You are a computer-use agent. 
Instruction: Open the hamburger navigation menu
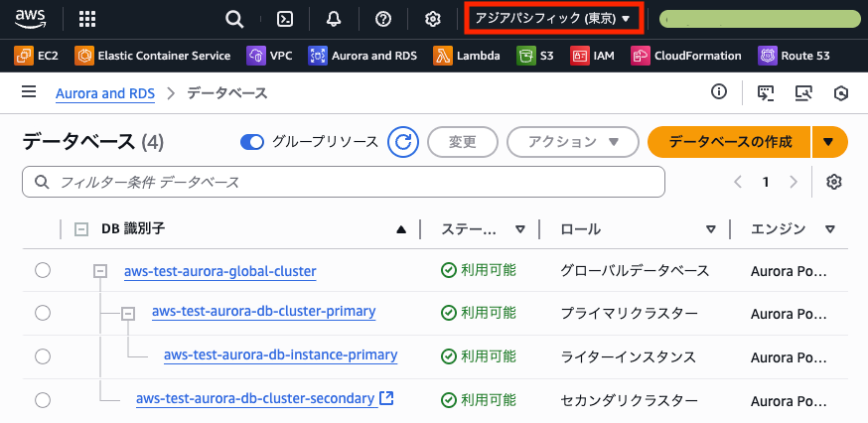tap(29, 92)
